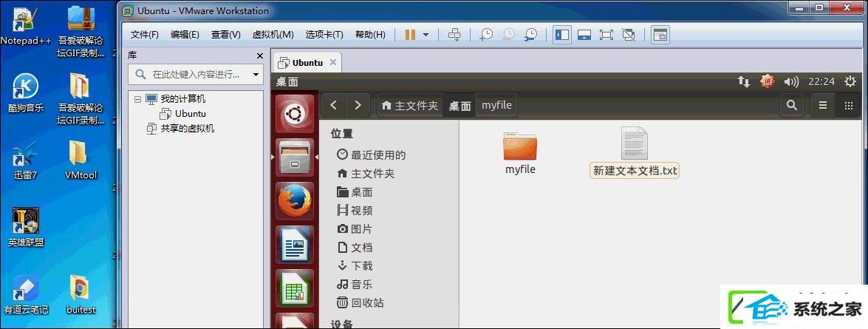Select 桌面 in the places sidebar

coord(355,192)
